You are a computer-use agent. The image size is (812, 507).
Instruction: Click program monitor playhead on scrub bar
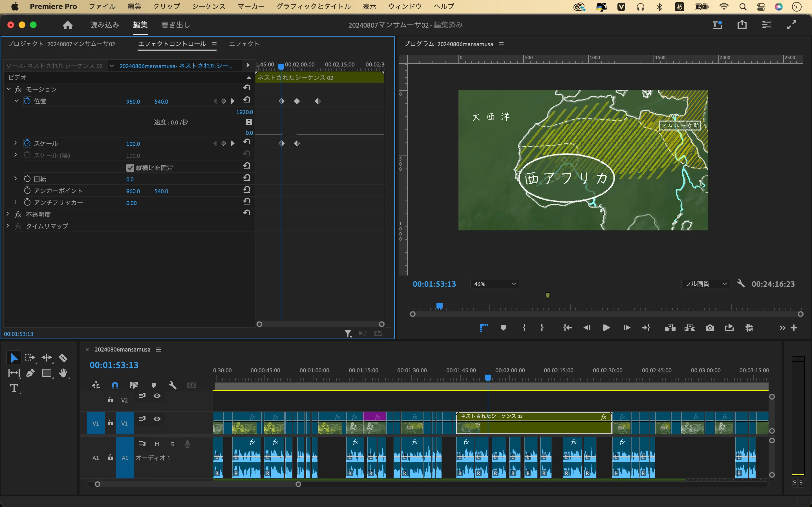[439, 306]
